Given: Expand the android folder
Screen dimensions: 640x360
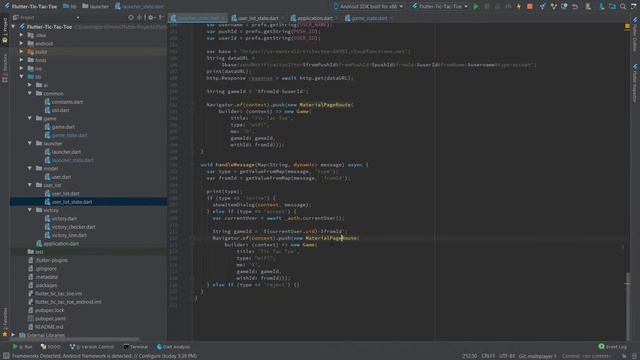Looking at the screenshot, I should (x=22, y=43).
